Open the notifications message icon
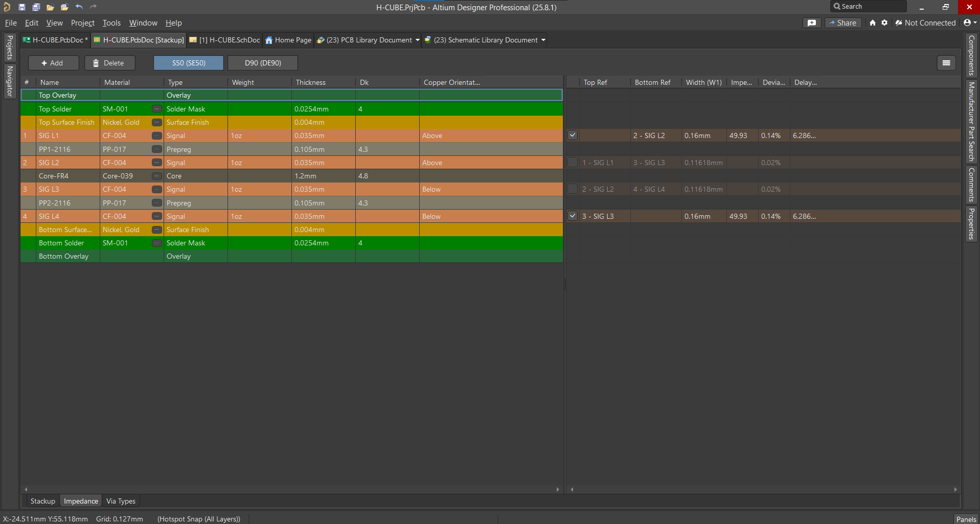This screenshot has height=524, width=980. pyautogui.click(x=812, y=23)
